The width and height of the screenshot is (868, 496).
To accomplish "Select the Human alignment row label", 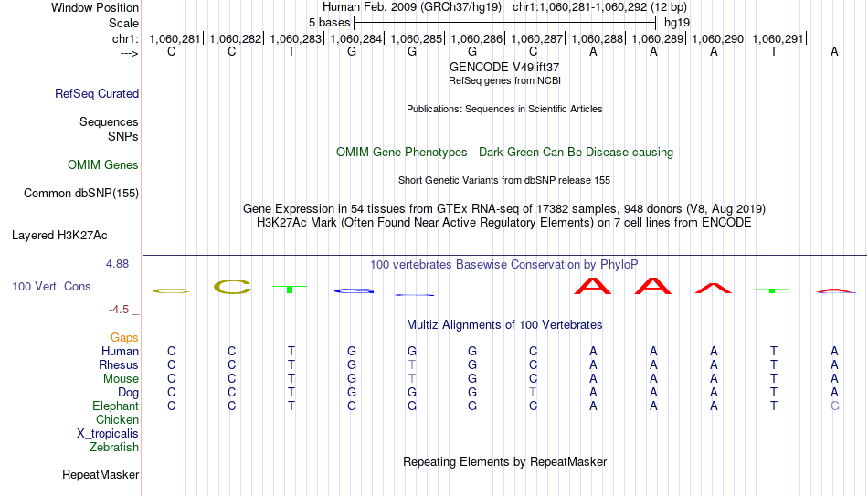I will (x=120, y=351).
